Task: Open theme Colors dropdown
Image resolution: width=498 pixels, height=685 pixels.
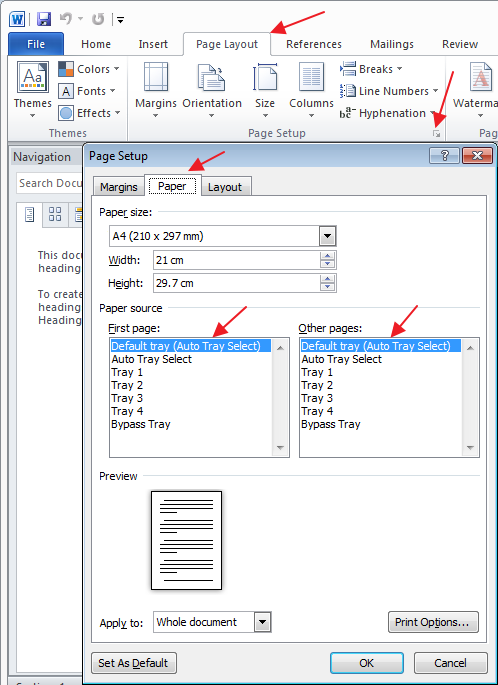Action: 89,69
